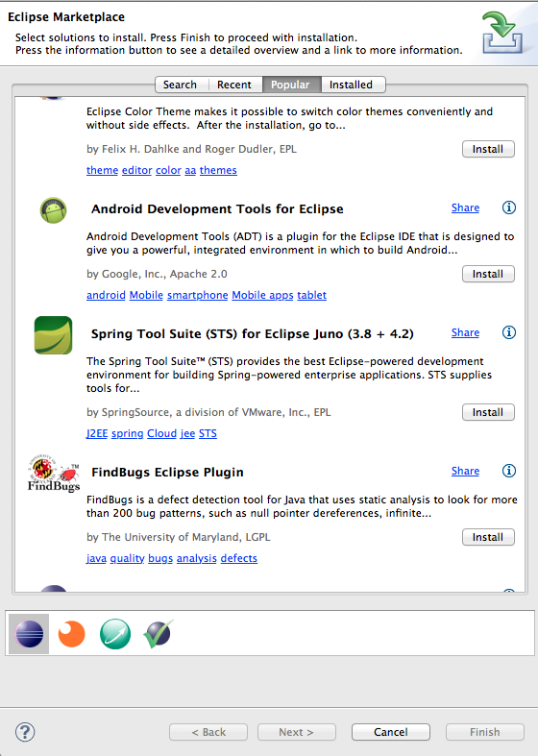Install Android Development Tools for Eclipse
Screen dimensions: 538x756
(488, 274)
